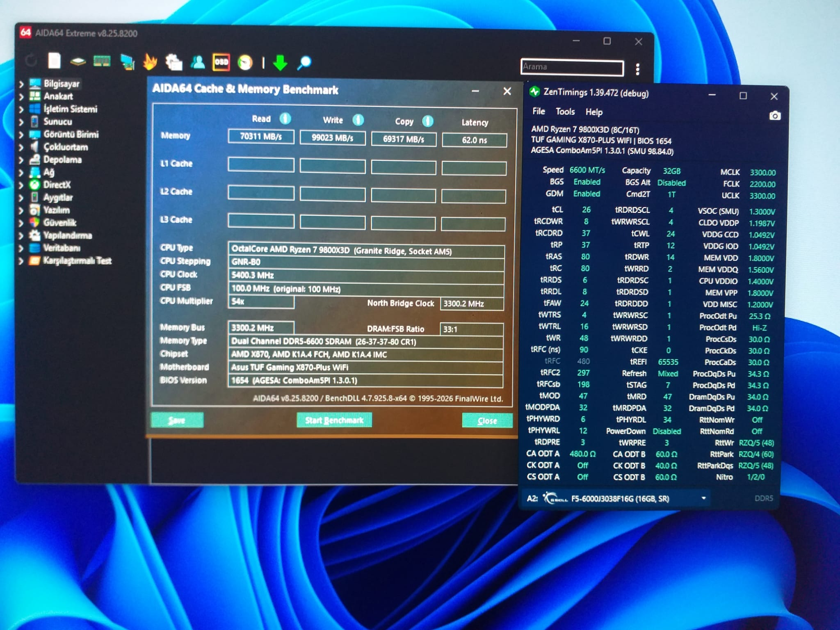The width and height of the screenshot is (840, 630).
Task: Click the greyed refresh icon in AIDA64 toolbar
Action: click(31, 61)
